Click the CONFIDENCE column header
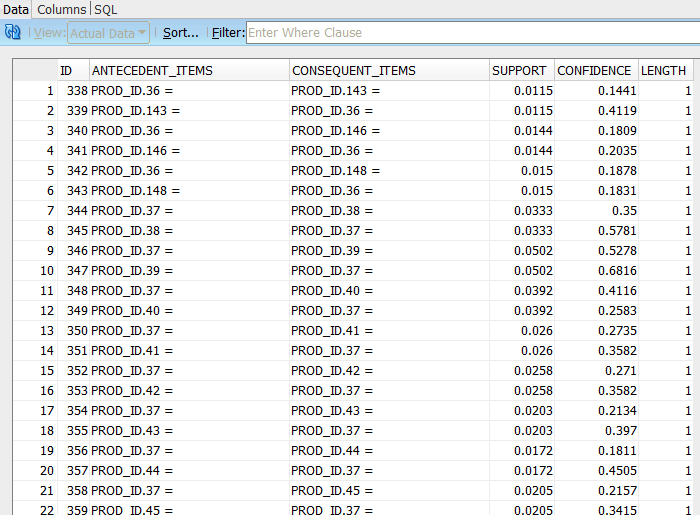 click(x=596, y=71)
